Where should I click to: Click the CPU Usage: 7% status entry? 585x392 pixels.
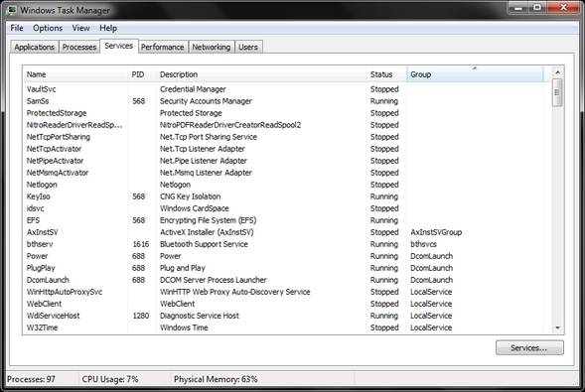110,379
